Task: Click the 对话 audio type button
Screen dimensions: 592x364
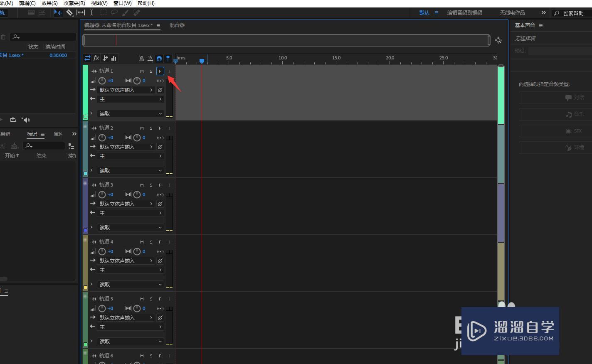Action: pos(555,98)
